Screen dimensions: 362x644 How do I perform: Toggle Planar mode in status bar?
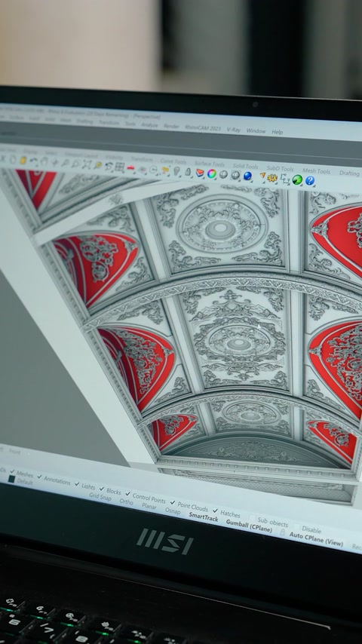(149, 506)
